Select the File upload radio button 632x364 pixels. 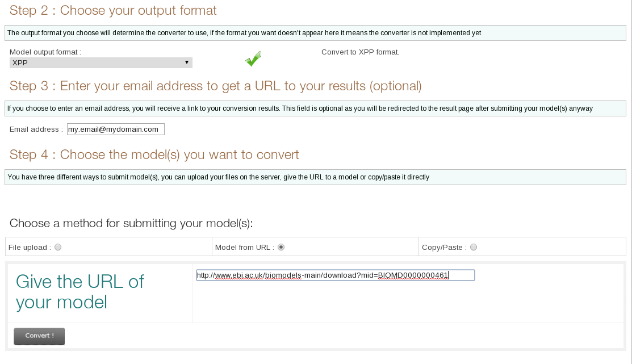tap(58, 247)
